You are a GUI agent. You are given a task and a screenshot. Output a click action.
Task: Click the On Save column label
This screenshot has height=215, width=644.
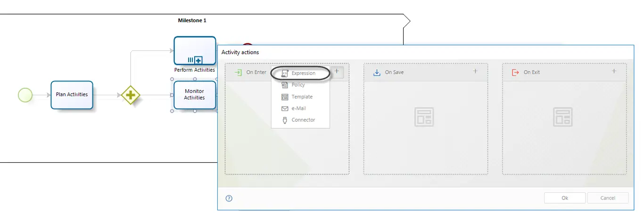(394, 73)
